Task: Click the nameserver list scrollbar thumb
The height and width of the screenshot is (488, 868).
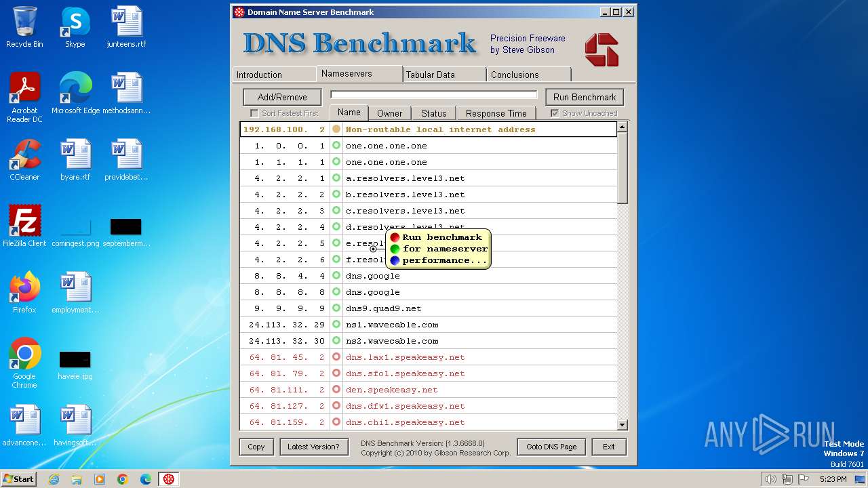Action: pos(623,168)
